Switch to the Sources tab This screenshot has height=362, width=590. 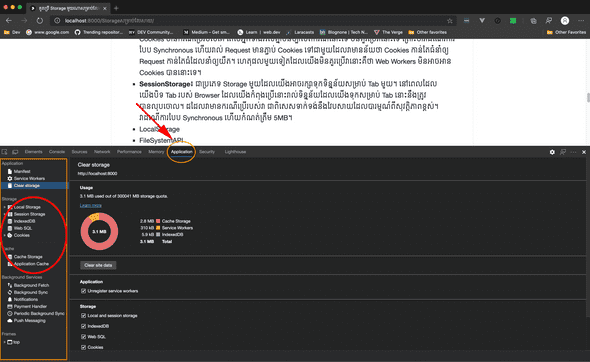79,152
